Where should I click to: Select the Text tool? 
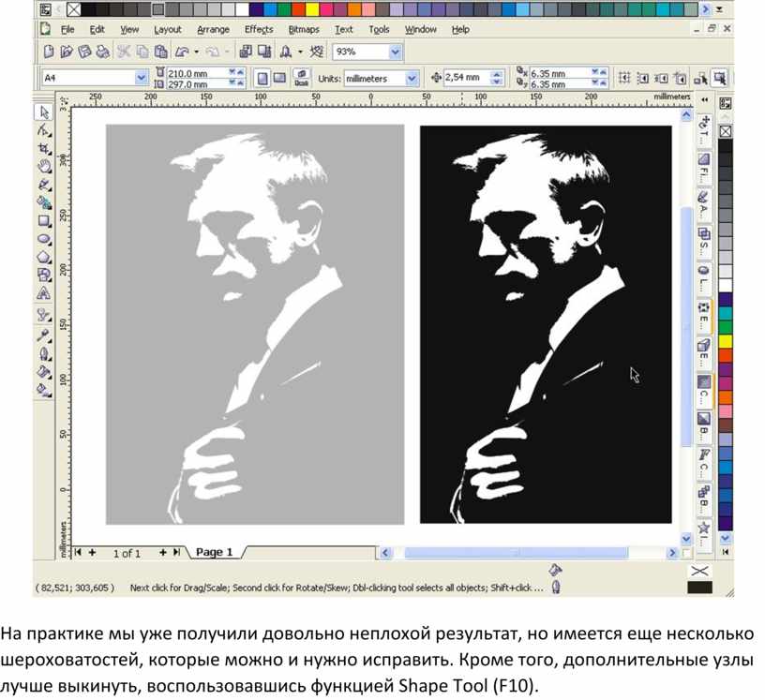(x=44, y=293)
